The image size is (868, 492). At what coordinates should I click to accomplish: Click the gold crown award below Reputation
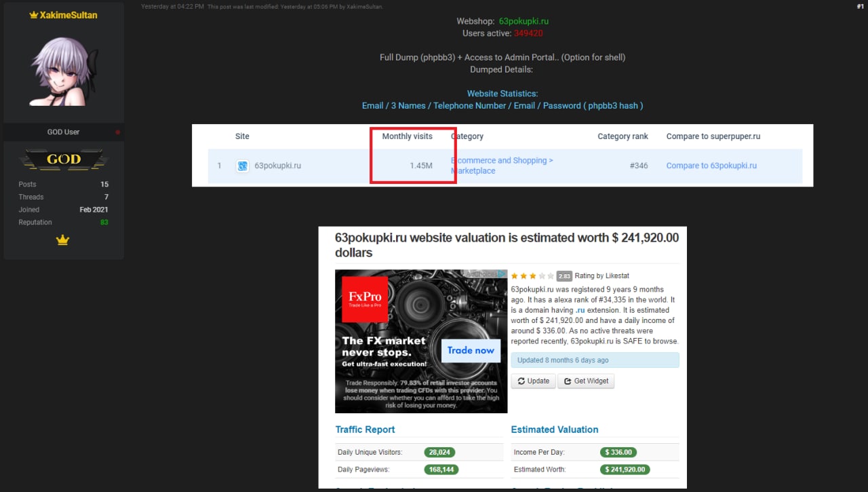(63, 240)
